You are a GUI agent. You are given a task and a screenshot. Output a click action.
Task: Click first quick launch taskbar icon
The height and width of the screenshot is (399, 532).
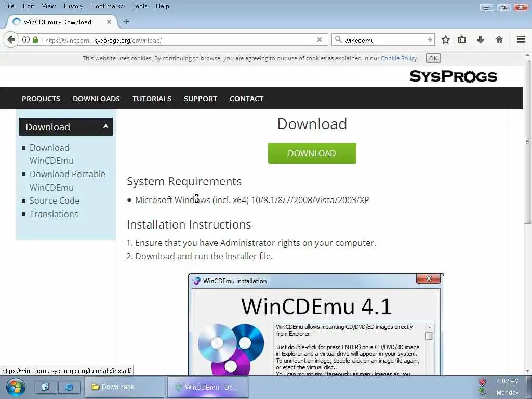(x=46, y=387)
